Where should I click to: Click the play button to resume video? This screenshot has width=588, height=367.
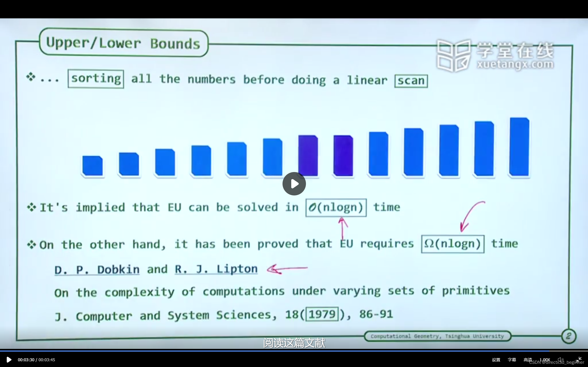point(294,183)
